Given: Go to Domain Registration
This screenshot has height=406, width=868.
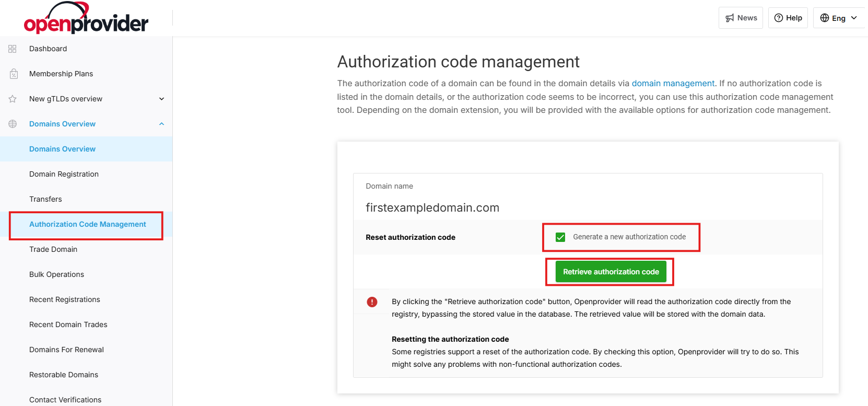Looking at the screenshot, I should (64, 174).
